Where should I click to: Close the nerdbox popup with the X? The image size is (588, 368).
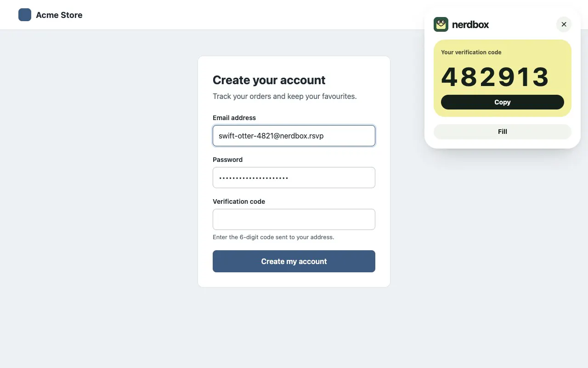click(564, 24)
